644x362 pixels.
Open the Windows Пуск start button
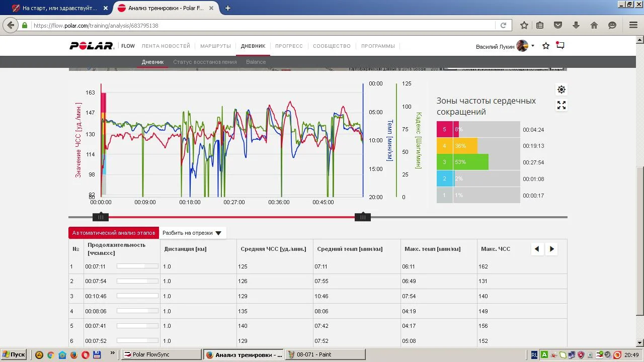point(14,354)
